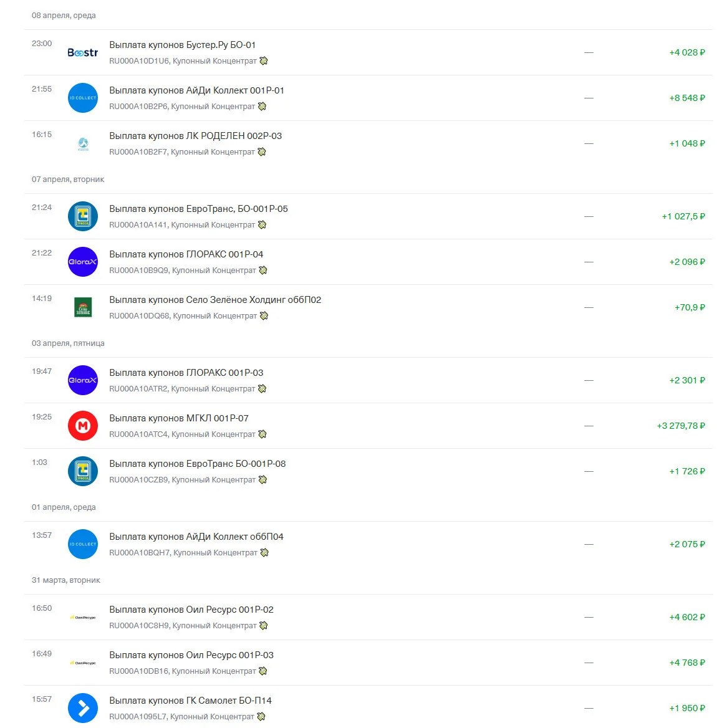
Task: Click the amount +1 726 ₽
Action: click(x=687, y=471)
